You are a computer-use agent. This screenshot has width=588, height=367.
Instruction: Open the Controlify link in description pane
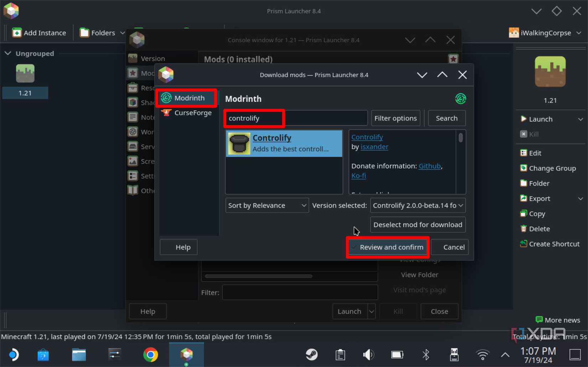pyautogui.click(x=367, y=137)
